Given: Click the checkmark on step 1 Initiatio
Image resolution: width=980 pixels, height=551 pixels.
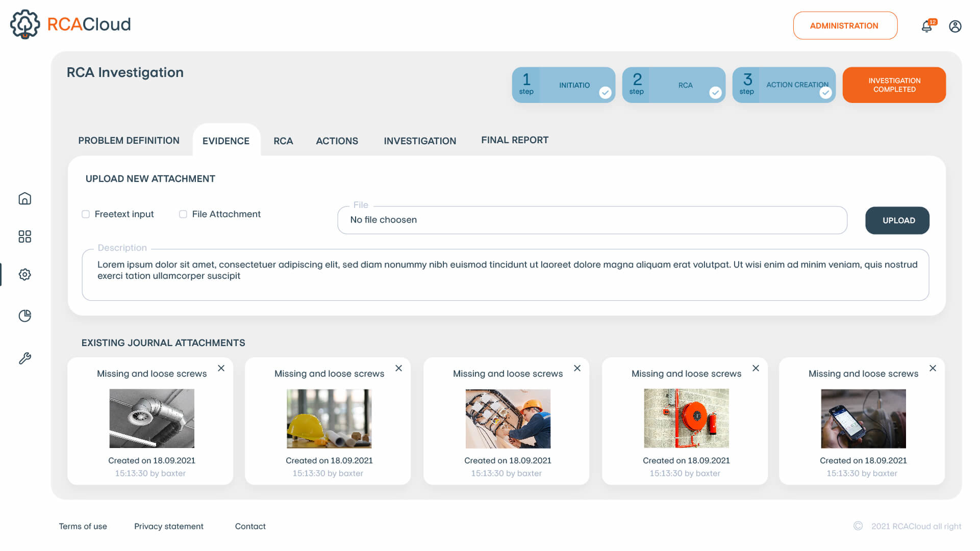Looking at the screenshot, I should point(605,92).
